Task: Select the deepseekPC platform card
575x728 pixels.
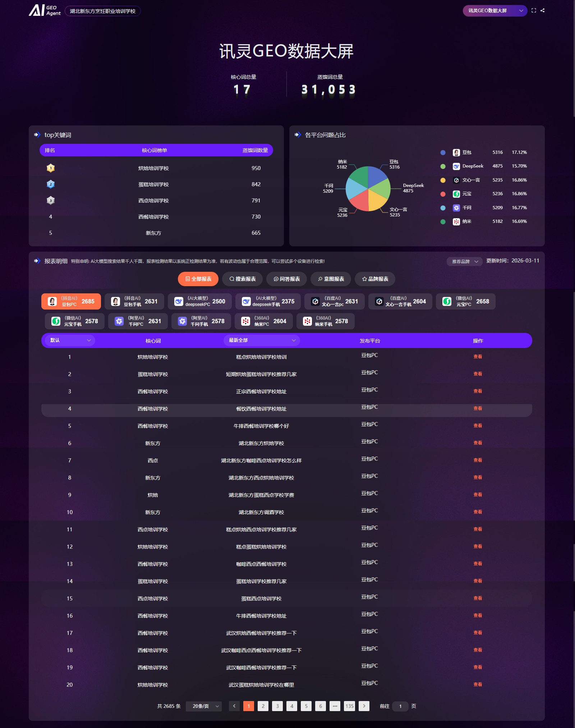Action: pyautogui.click(x=200, y=301)
